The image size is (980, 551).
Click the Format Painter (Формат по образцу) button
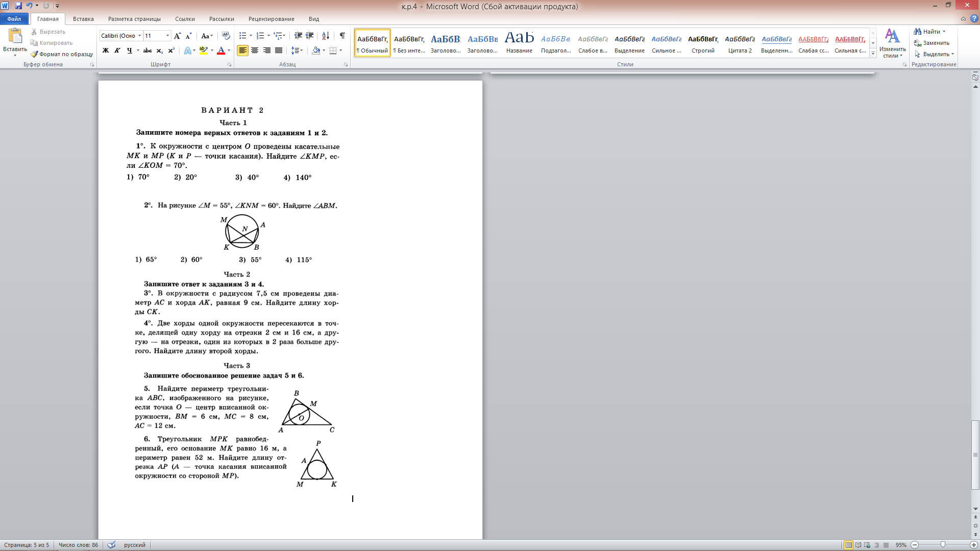[62, 54]
